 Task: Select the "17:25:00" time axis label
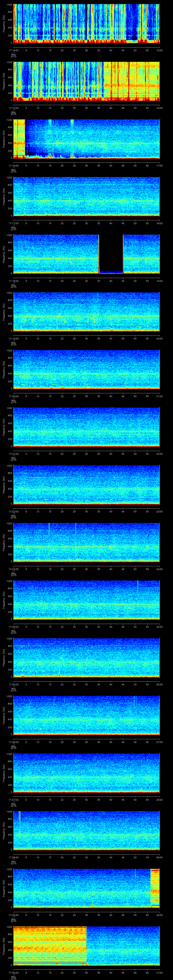14,684
